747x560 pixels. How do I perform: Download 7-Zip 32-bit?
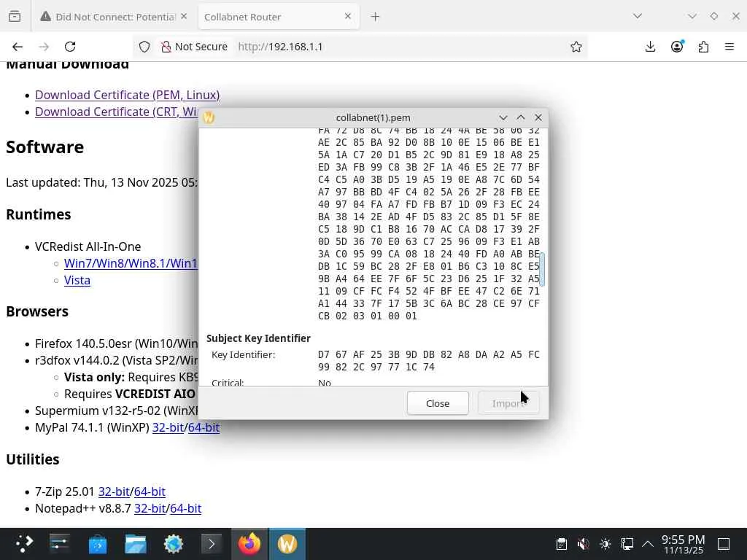coord(114,491)
